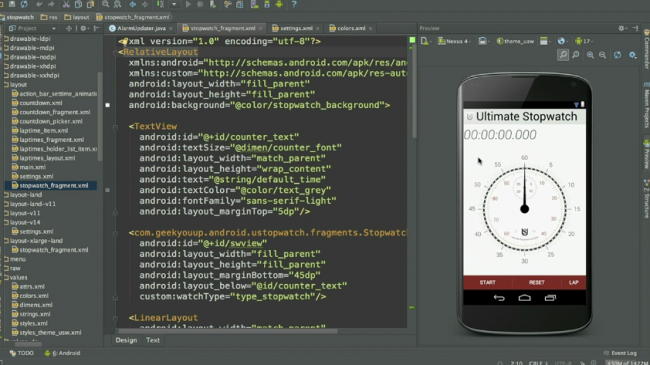
Task: Click the Find magnifier icon
Action: pyautogui.click(x=105, y=4)
